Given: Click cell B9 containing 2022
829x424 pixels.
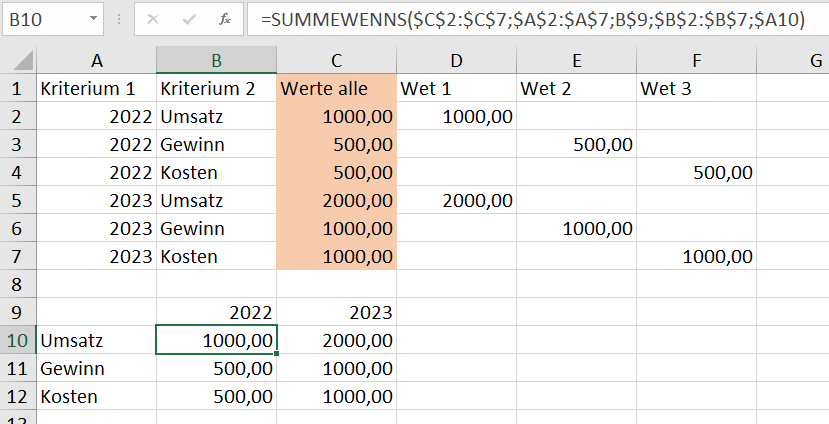Looking at the screenshot, I should click(x=217, y=312).
